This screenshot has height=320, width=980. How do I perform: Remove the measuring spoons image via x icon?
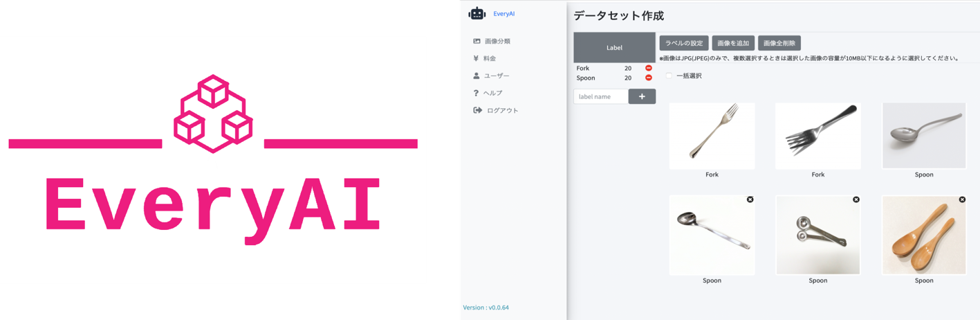(x=856, y=199)
